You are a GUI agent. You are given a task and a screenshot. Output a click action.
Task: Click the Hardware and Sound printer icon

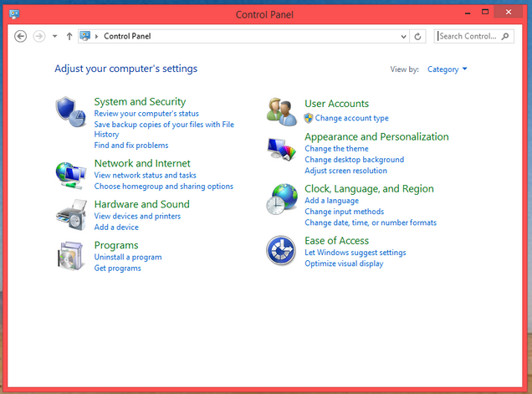pos(71,215)
